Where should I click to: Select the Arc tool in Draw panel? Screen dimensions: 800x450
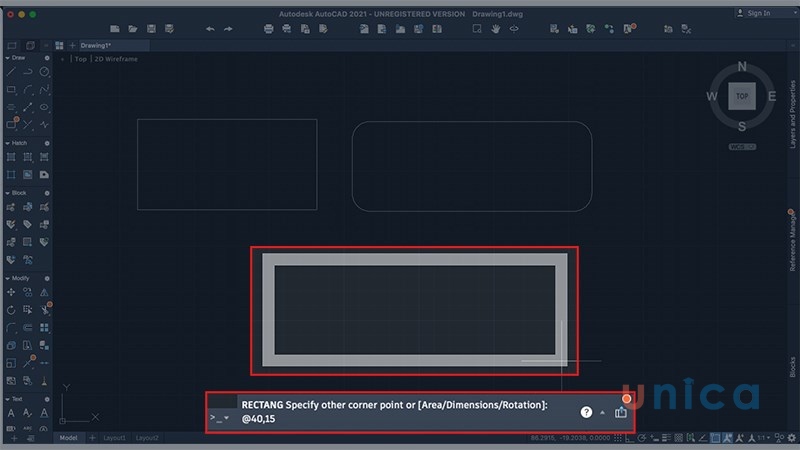point(28,90)
